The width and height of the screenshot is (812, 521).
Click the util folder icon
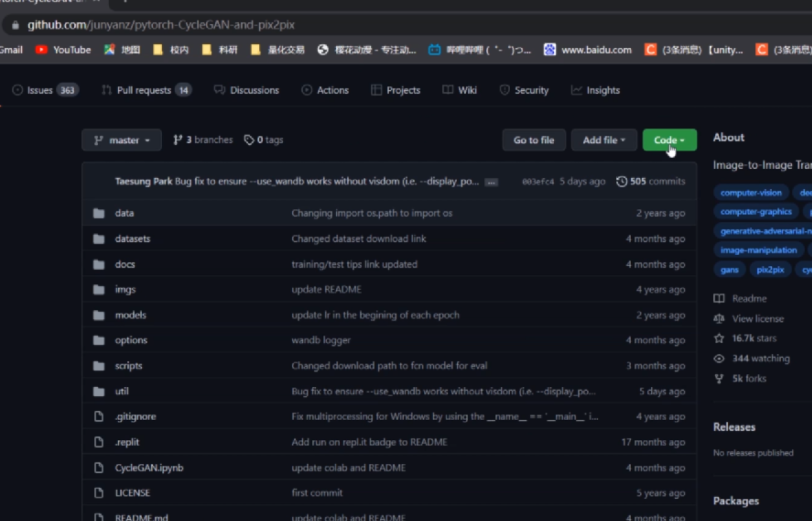click(99, 392)
